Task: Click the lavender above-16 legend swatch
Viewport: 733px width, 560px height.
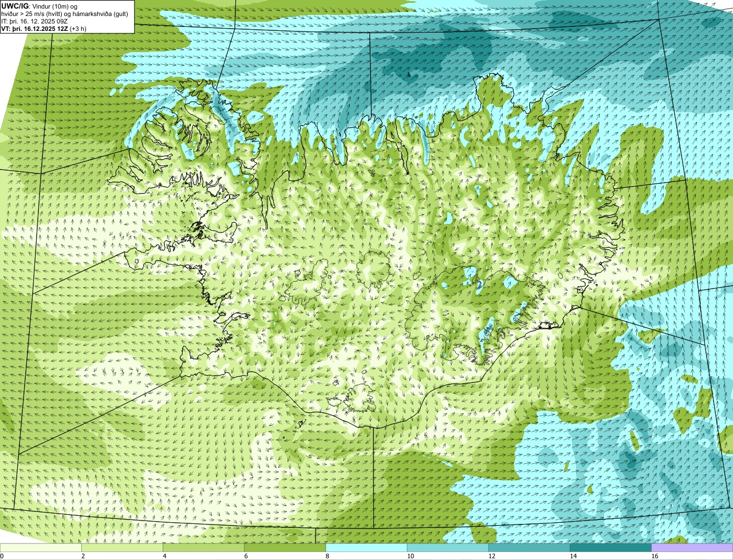Action: point(692,548)
